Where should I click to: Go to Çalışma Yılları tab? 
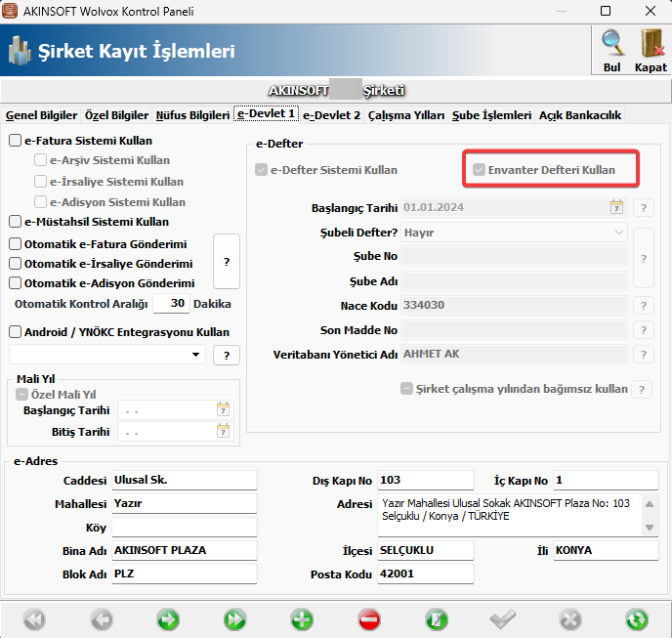[406, 115]
